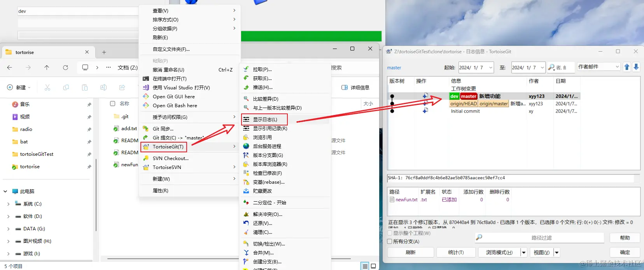Open 显示日志(L) show log entry
The image size is (644, 270).
[264, 119]
